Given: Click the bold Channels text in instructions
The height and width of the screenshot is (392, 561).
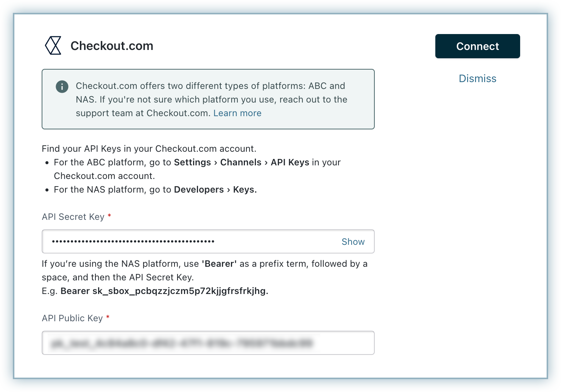Looking at the screenshot, I should (x=241, y=162).
